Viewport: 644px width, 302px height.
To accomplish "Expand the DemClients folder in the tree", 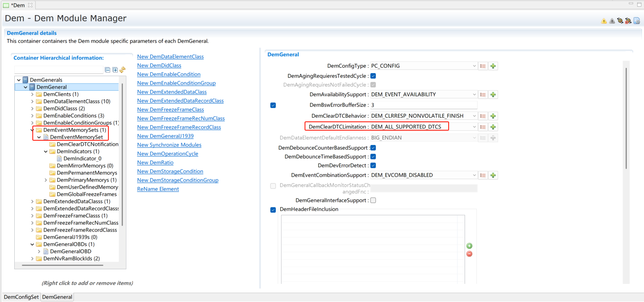I will coord(32,95).
